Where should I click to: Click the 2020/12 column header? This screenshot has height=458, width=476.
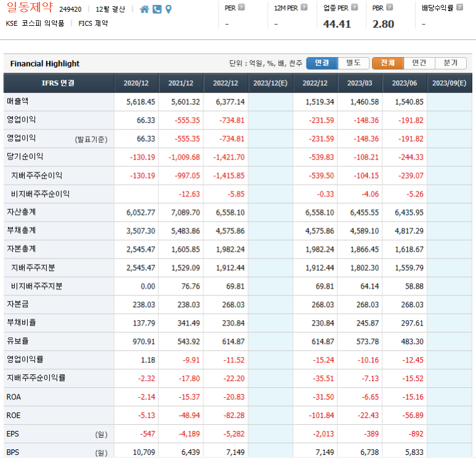point(136,83)
